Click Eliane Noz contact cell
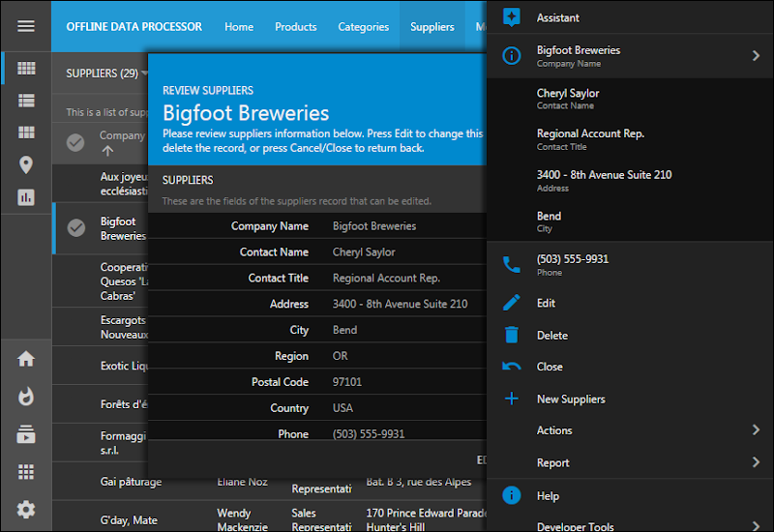 coord(243,482)
